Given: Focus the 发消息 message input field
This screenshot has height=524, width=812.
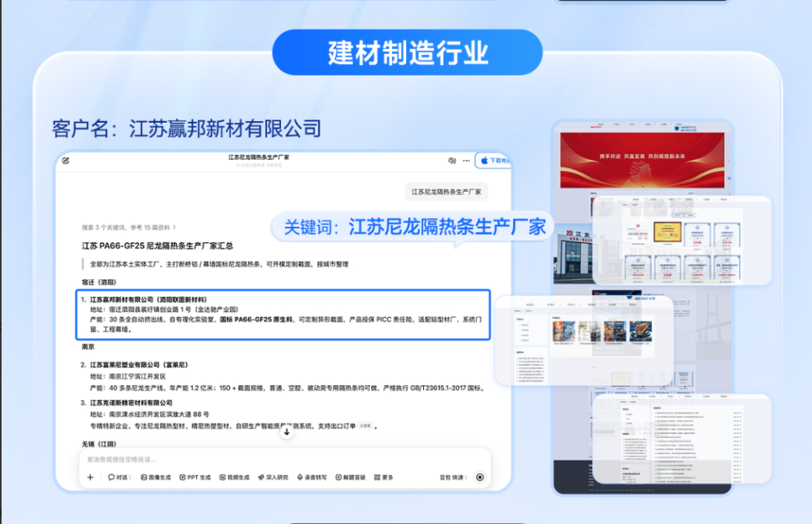Looking at the screenshot, I should pos(285,460).
